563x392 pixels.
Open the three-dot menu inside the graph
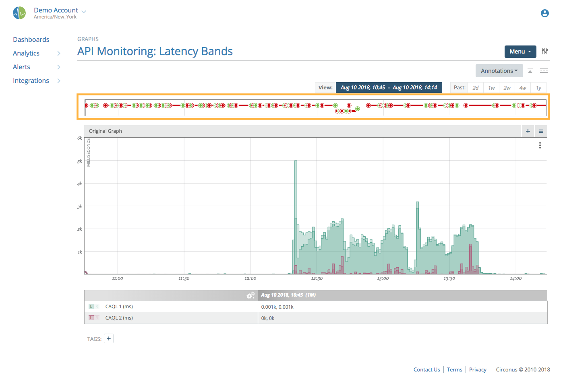540,145
